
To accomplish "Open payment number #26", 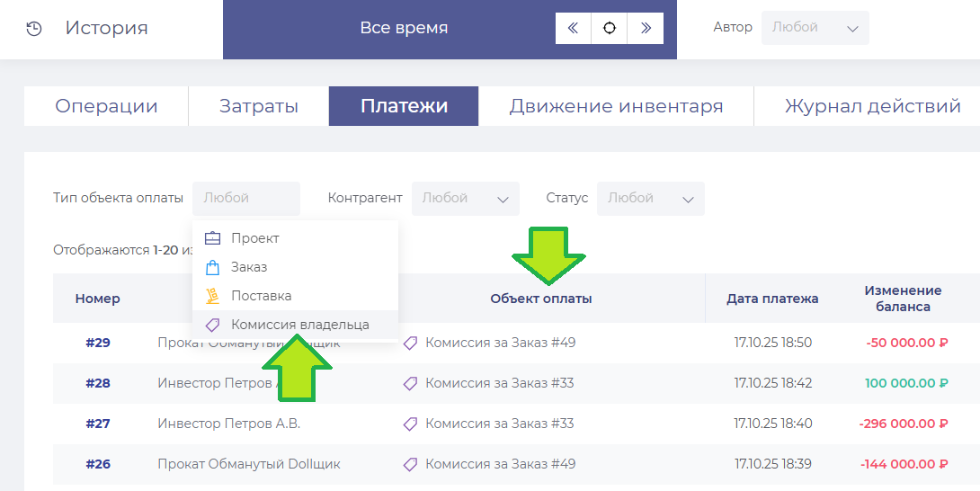I will tap(97, 464).
